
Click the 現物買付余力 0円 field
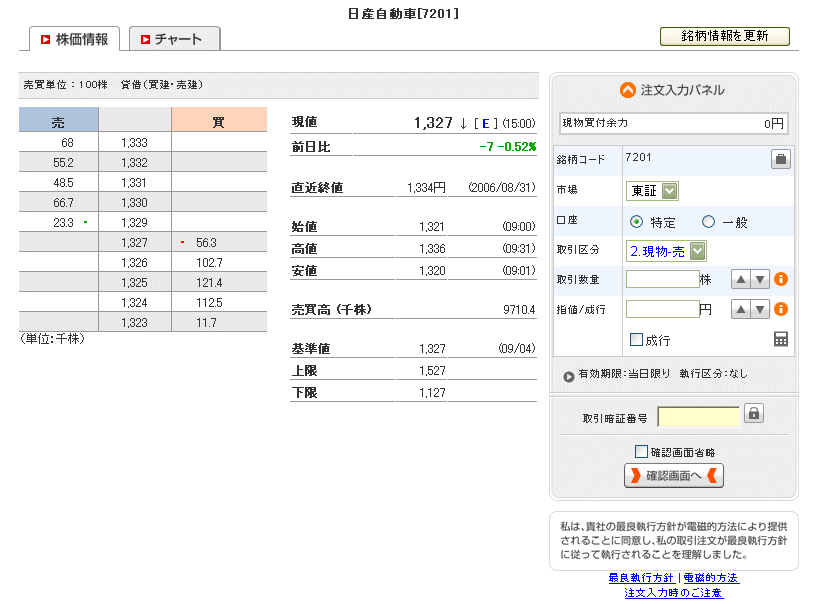click(673, 123)
